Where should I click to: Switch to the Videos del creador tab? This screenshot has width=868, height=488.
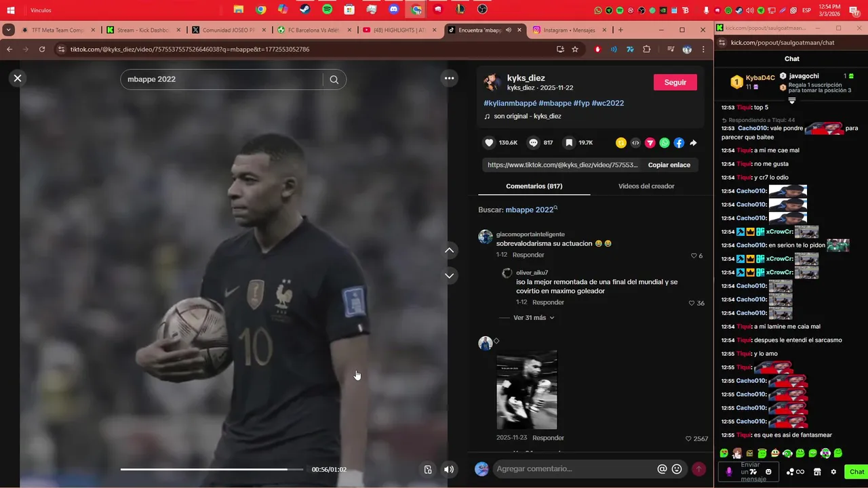pos(646,186)
